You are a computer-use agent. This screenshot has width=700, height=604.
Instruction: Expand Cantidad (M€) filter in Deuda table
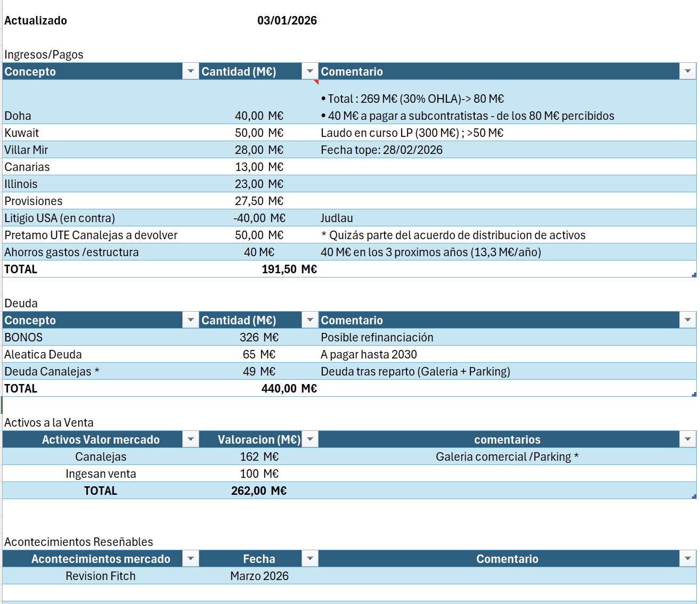pos(310,320)
